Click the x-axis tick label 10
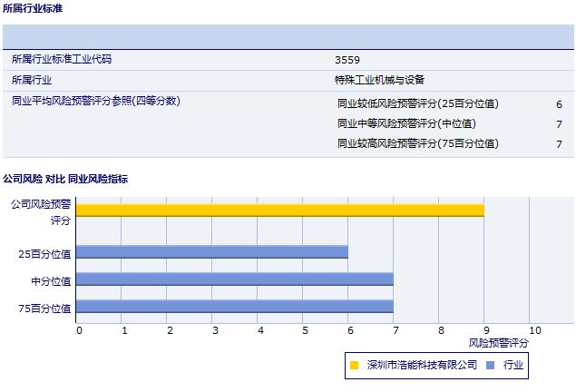The image size is (576, 392). pyautogui.click(x=535, y=330)
